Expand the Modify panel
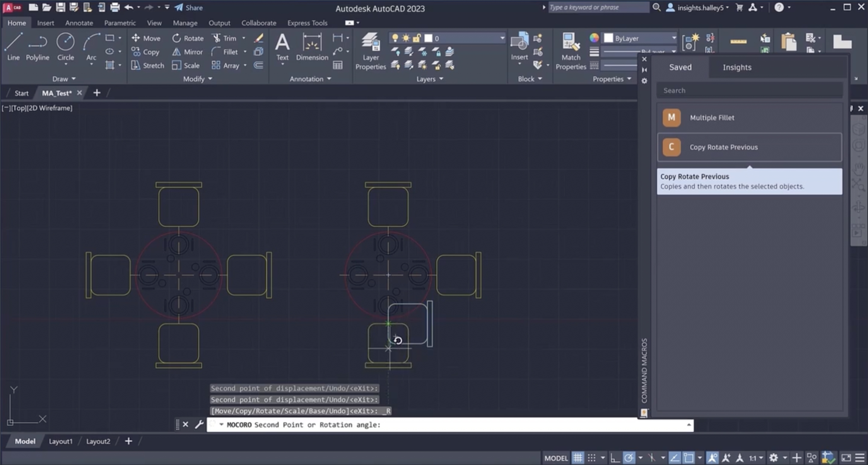Image resolution: width=868 pixels, height=465 pixels. [197, 79]
